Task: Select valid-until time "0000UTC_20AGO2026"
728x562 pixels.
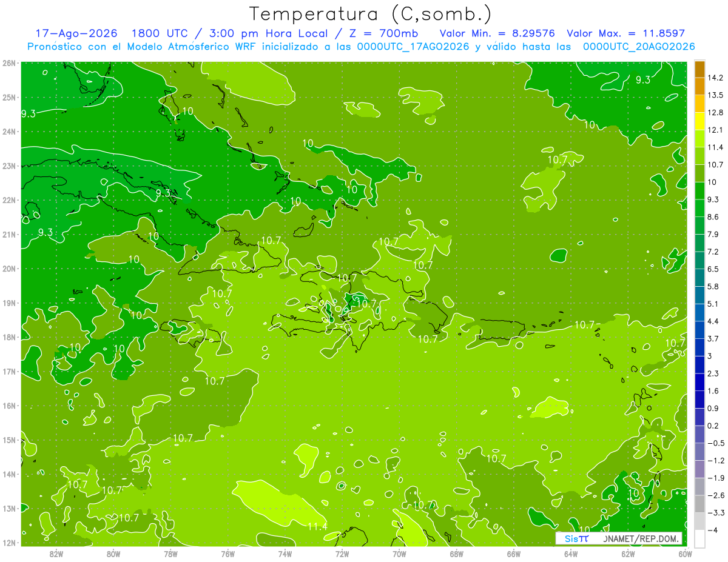Action: pos(639,47)
